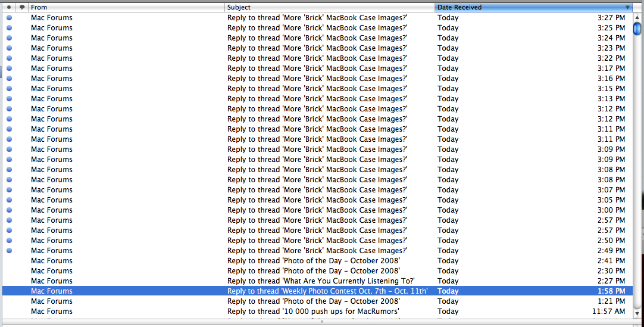Click the scrollbar up arrow
The image size is (644, 327).
[637, 18]
